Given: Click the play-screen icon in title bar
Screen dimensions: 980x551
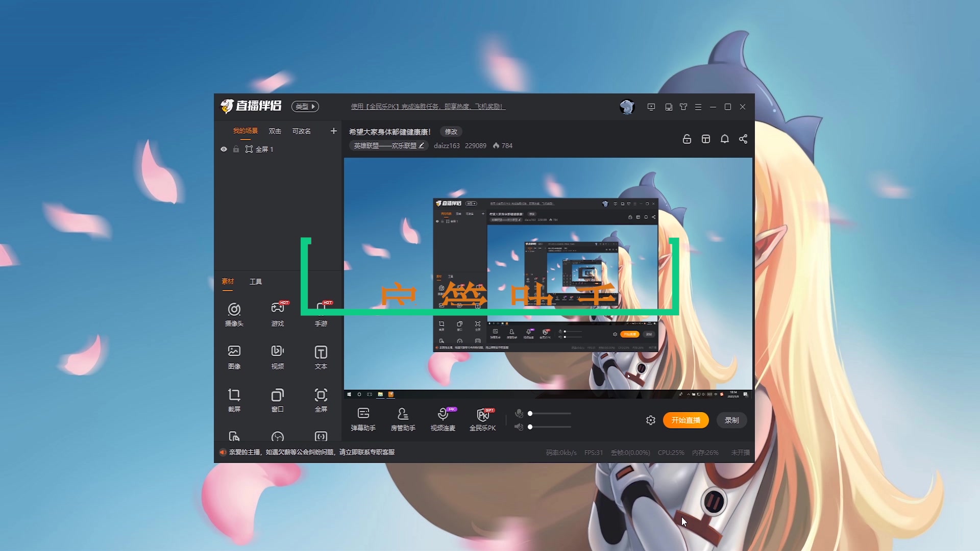Looking at the screenshot, I should (651, 107).
